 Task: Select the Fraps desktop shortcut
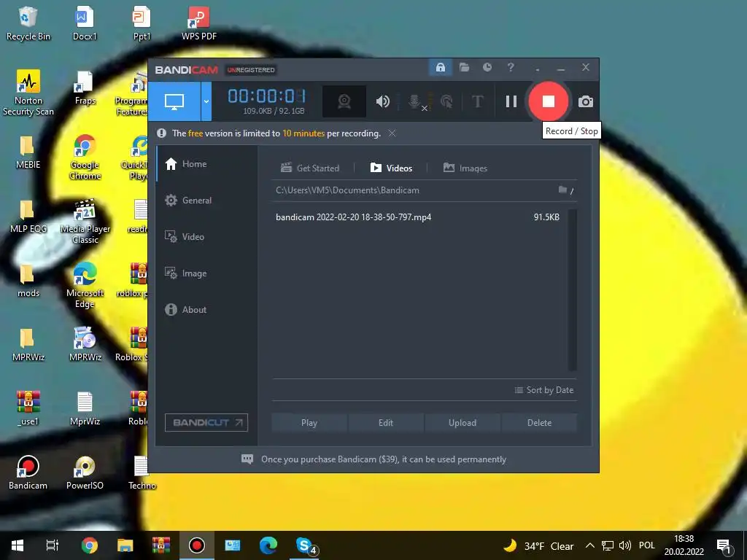[x=85, y=87]
